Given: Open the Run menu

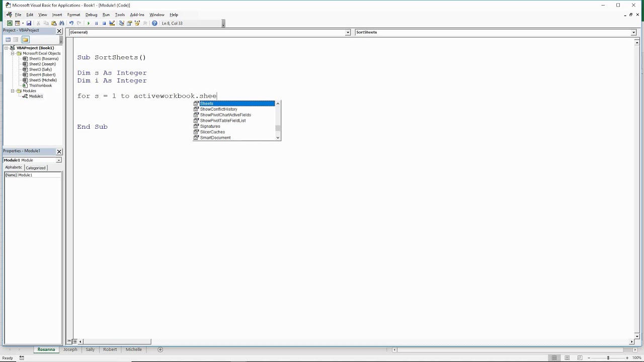Looking at the screenshot, I should pyautogui.click(x=106, y=15).
